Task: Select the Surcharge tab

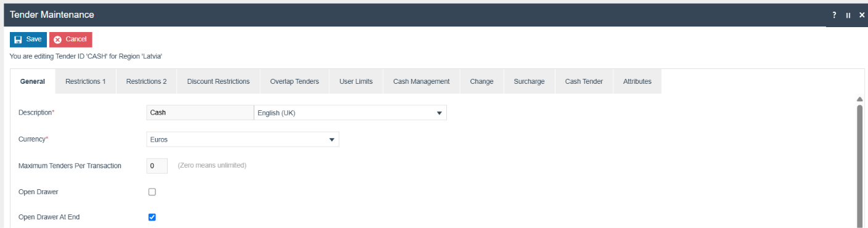Action: click(529, 81)
